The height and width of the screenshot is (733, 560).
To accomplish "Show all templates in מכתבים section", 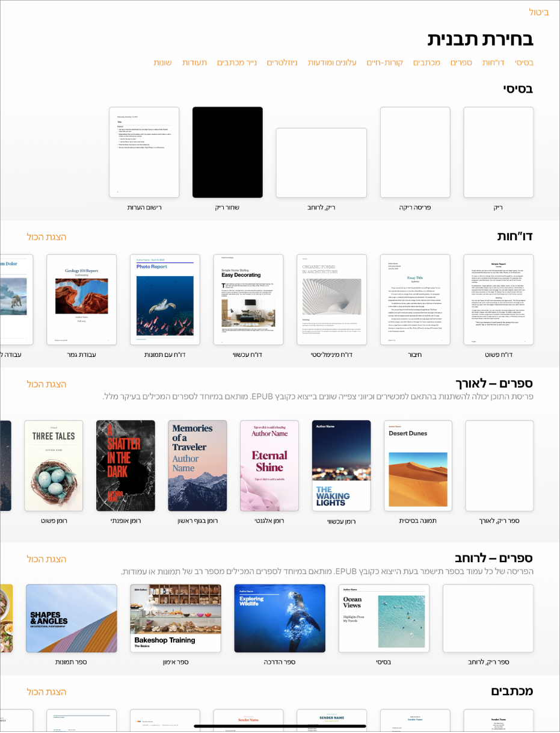I will [46, 692].
